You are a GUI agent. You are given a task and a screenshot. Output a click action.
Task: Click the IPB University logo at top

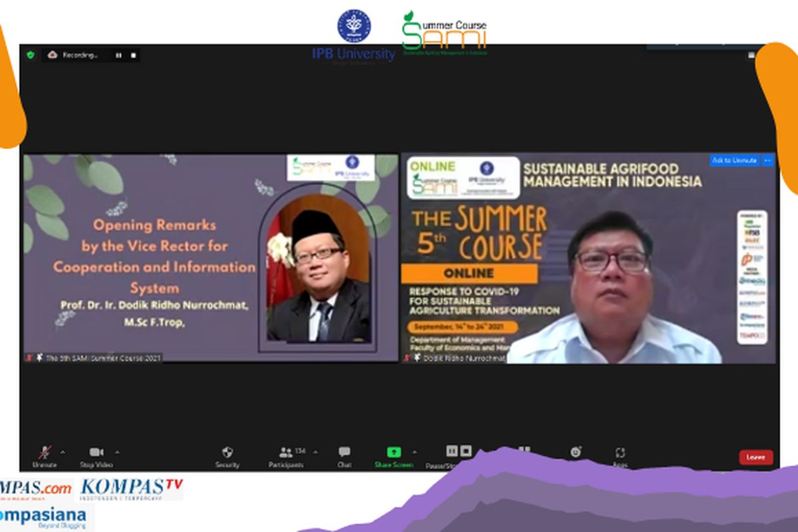(354, 36)
